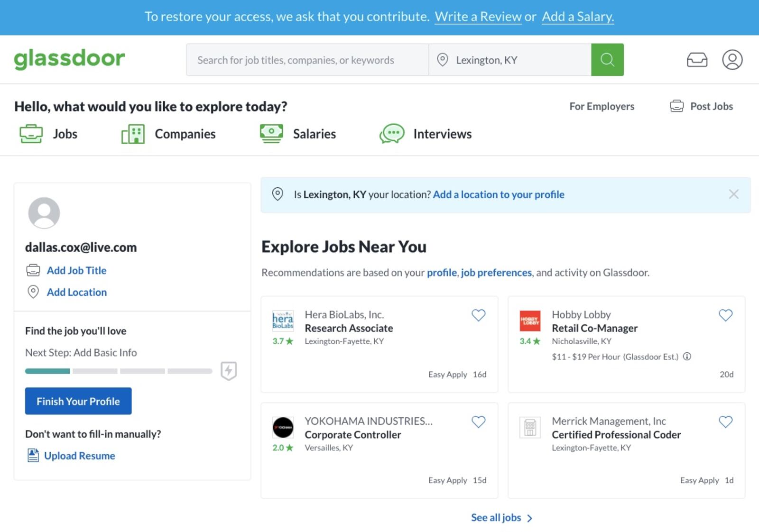
Task: Open the Retail Co-Manager job title
Action: pos(594,328)
